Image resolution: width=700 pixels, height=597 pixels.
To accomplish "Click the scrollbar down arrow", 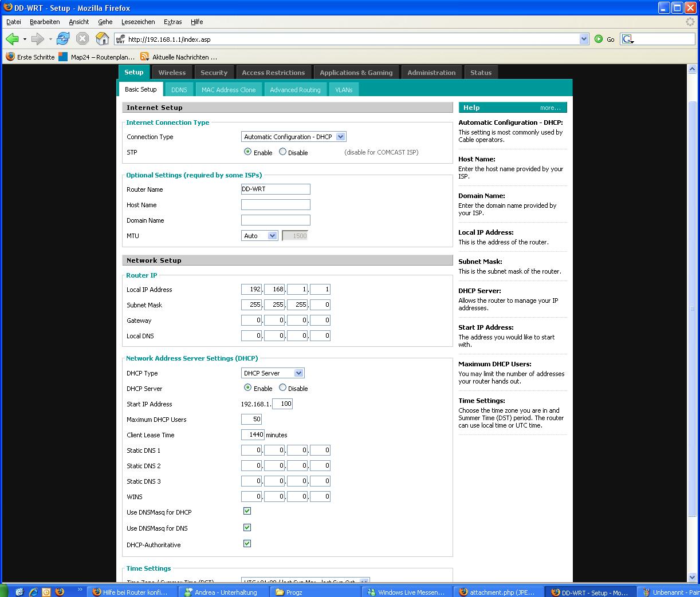I will 693,577.
